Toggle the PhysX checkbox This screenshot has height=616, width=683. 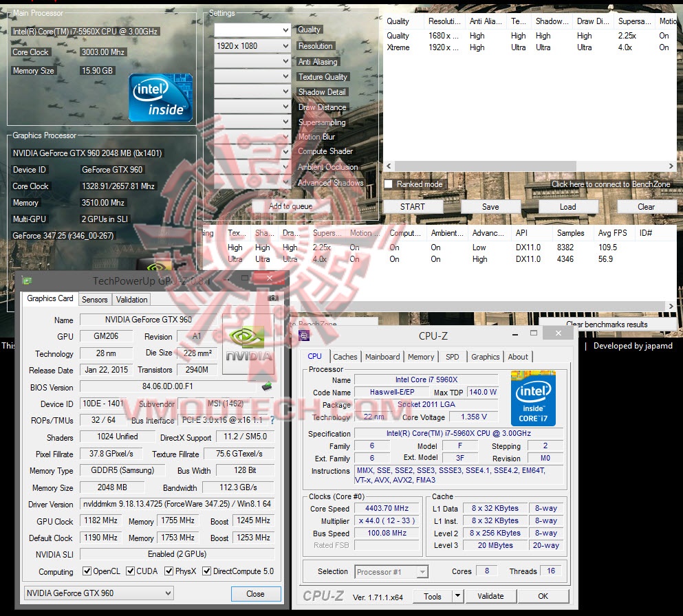(x=169, y=571)
